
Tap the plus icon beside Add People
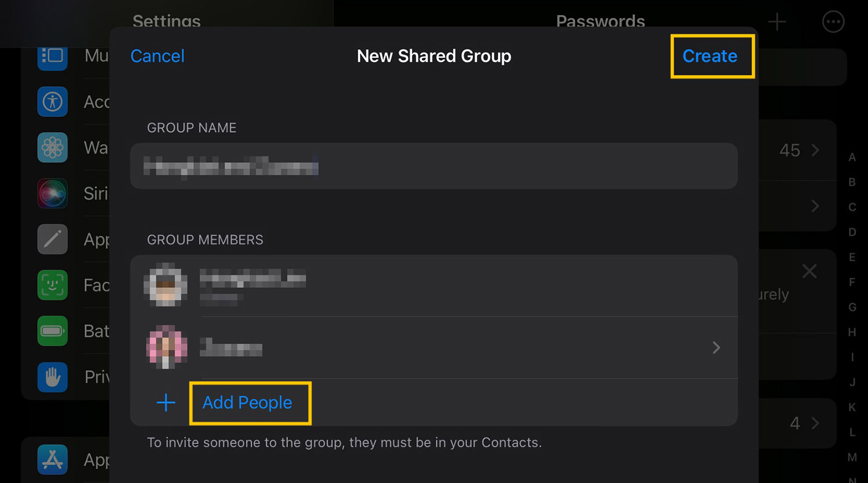click(166, 402)
